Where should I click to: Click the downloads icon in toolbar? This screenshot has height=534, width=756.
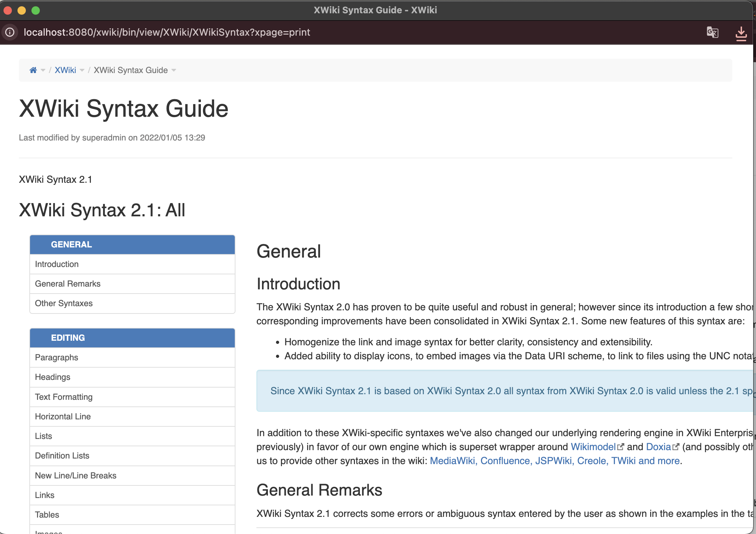coord(741,33)
